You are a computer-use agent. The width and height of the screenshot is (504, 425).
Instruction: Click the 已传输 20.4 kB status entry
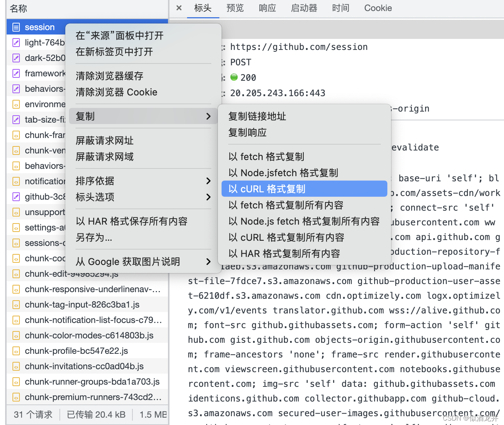[96, 415]
